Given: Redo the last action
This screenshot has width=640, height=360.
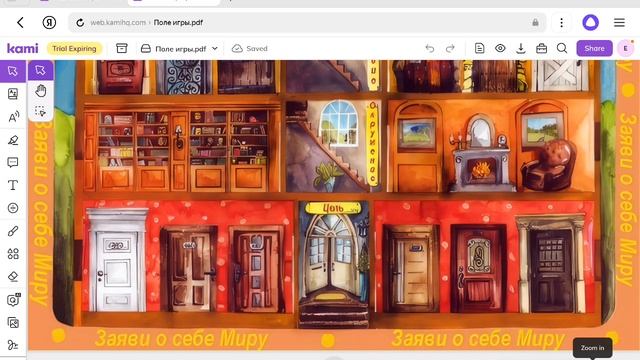Looking at the screenshot, I should point(450,49).
